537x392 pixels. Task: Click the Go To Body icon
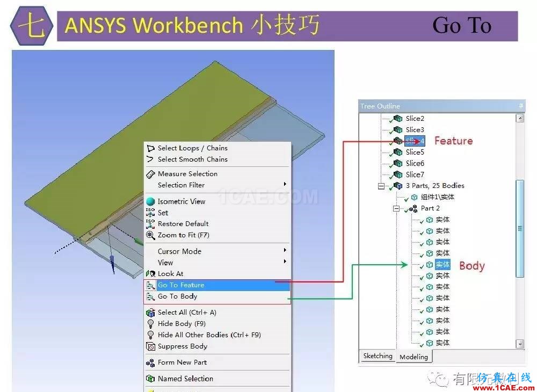[x=150, y=296]
